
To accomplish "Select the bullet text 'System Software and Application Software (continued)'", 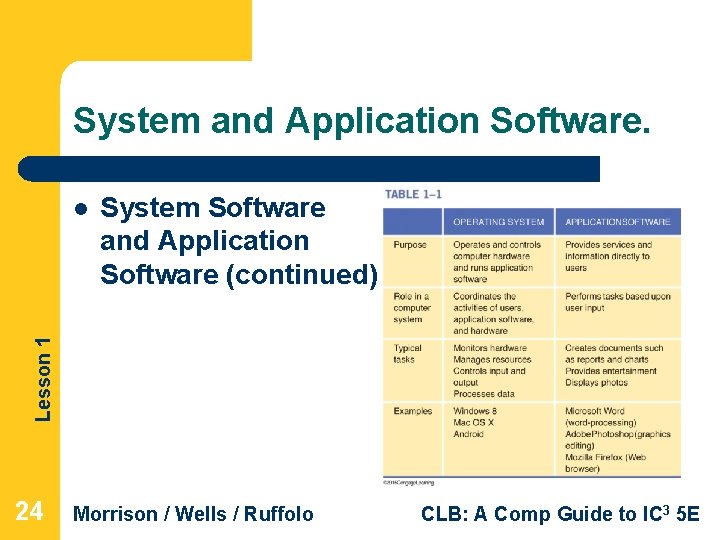I will pyautogui.click(x=238, y=241).
